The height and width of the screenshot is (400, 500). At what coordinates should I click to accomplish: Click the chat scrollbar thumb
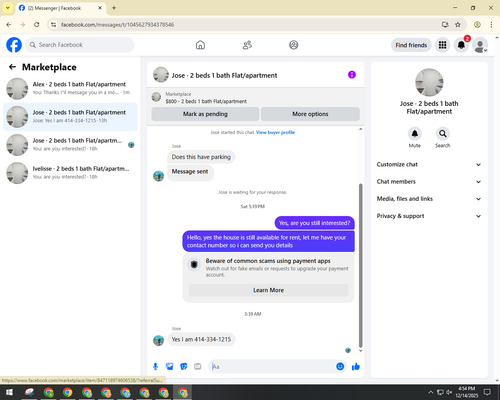pos(360,265)
